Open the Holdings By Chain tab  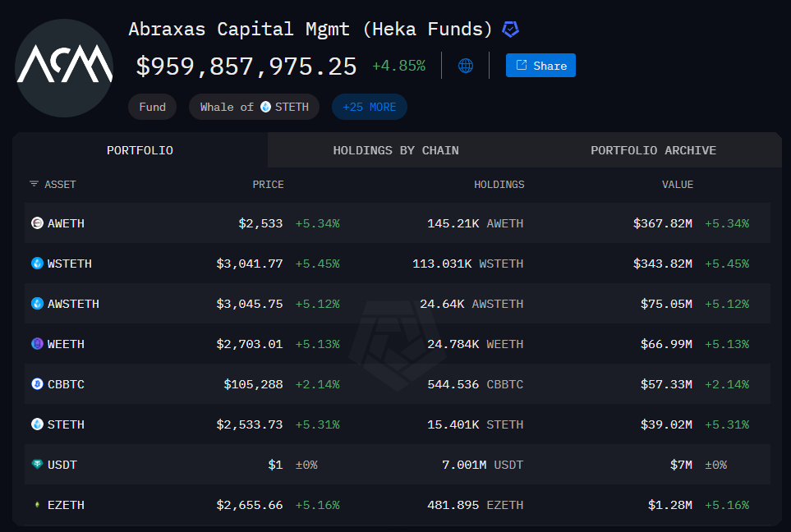pyautogui.click(x=396, y=150)
